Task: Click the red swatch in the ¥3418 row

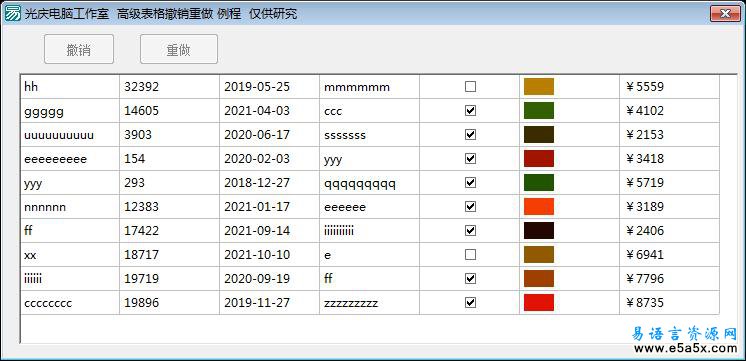Action: click(x=539, y=158)
